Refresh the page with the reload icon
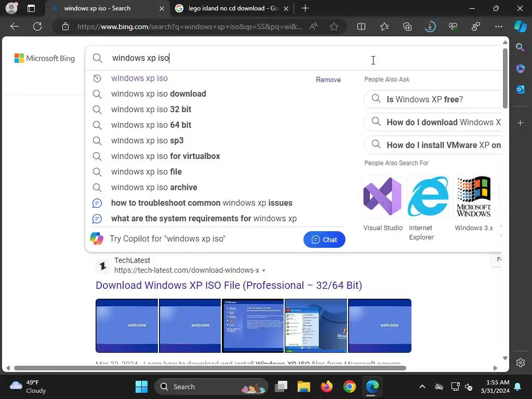 37,26
